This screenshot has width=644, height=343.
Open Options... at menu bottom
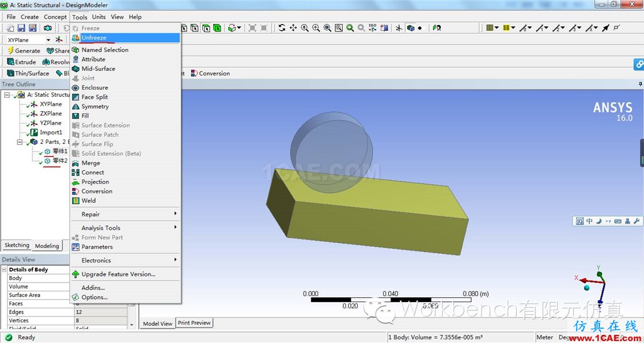(125, 297)
